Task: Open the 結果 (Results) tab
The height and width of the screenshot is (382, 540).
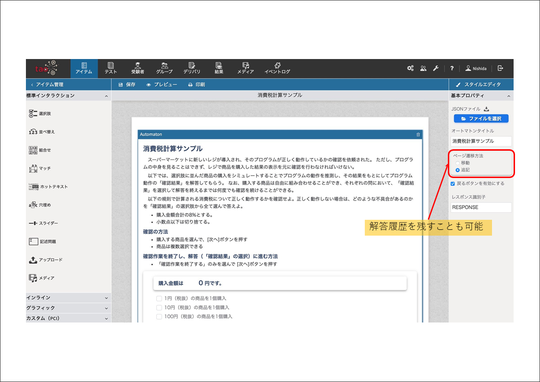Action: click(x=219, y=68)
